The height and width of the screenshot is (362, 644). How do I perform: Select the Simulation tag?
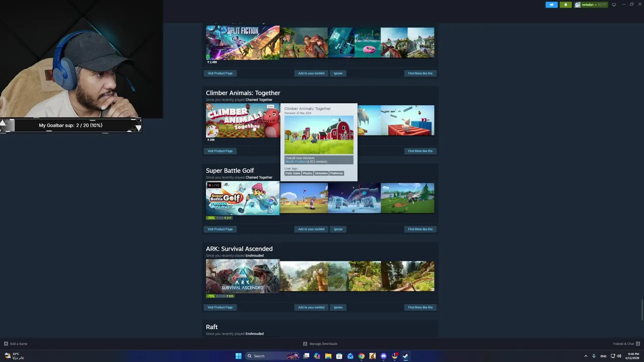pos(321,173)
